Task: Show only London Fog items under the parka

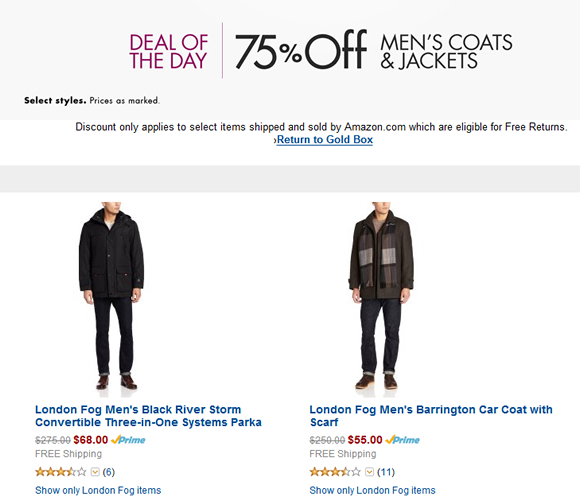Action: click(98, 490)
